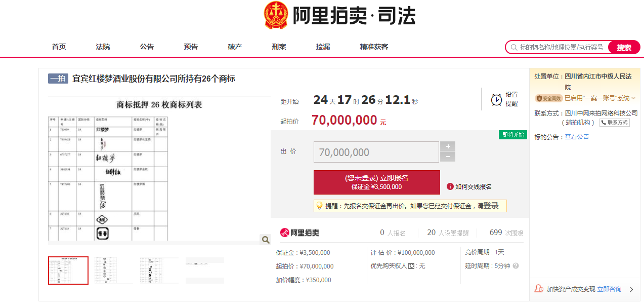Go to the 精准获客 page
This screenshot has height=307, width=644.
(x=374, y=47)
